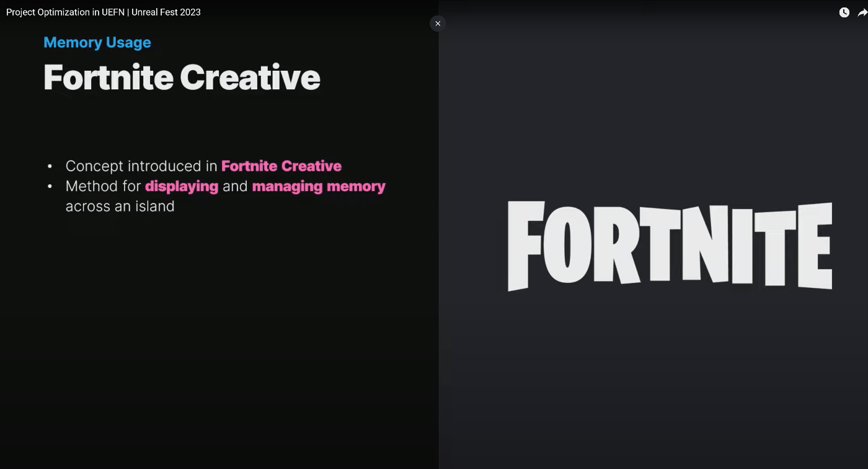Click the Watch Later clock icon

pyautogui.click(x=844, y=12)
